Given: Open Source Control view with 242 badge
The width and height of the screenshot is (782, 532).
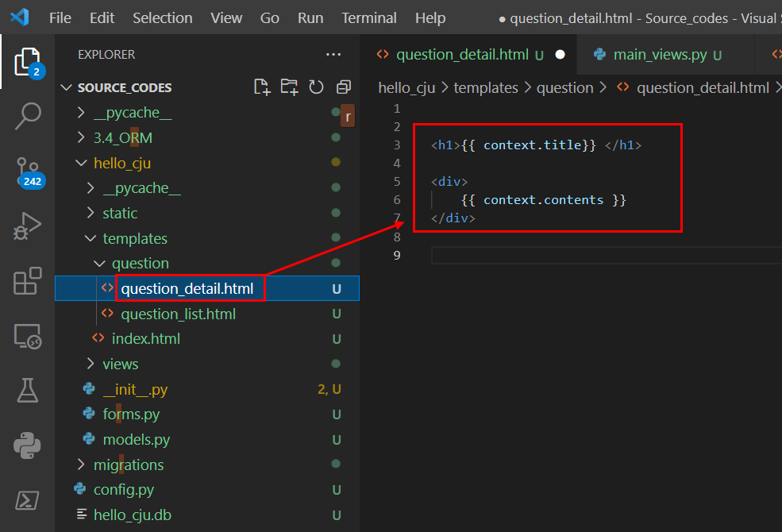Looking at the screenshot, I should (x=28, y=172).
